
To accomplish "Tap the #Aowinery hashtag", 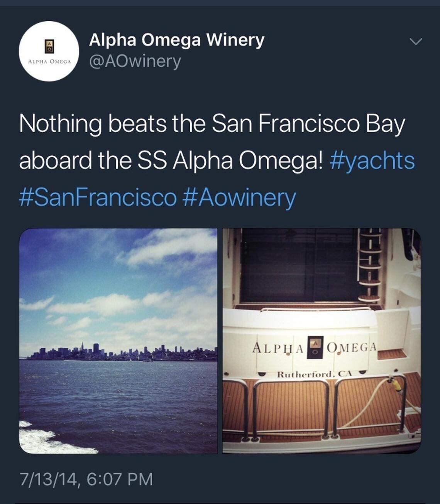I will [238, 197].
